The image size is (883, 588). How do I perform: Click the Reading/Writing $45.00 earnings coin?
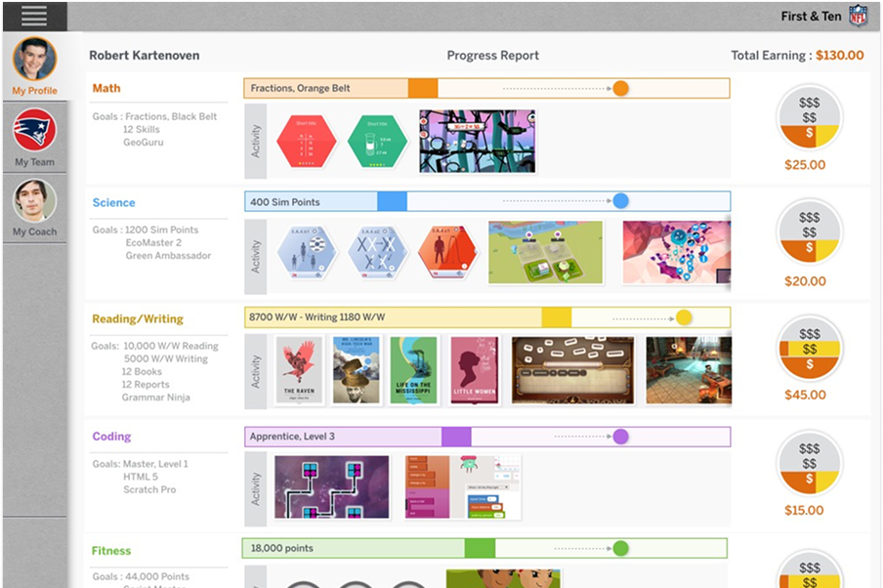809,348
